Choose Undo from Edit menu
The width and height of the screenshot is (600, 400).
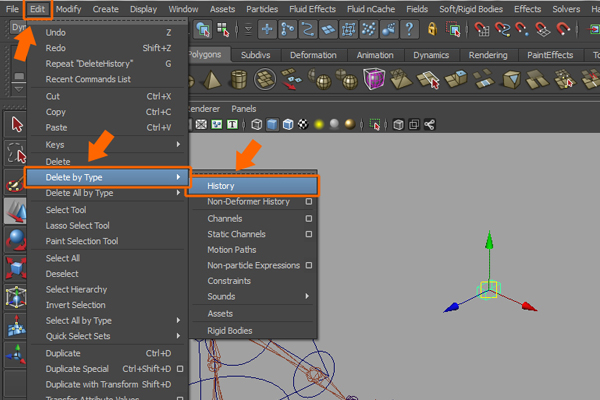point(108,33)
